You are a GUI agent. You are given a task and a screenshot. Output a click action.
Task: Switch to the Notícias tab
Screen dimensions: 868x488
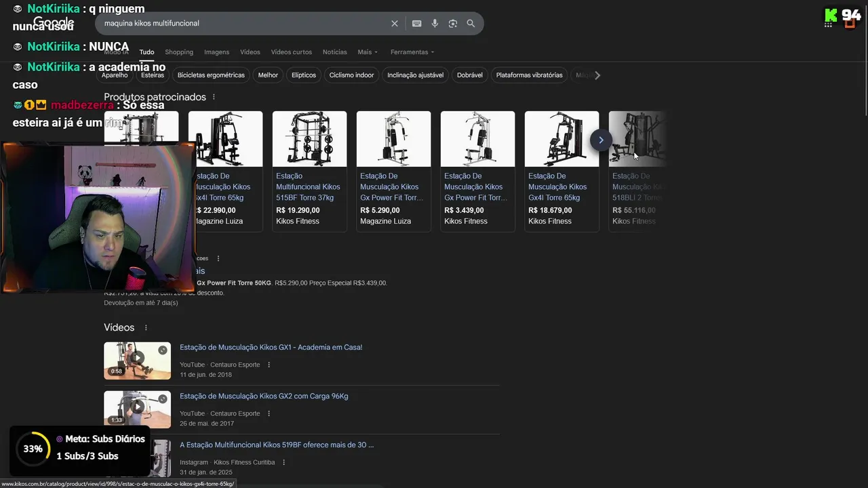pyautogui.click(x=335, y=52)
